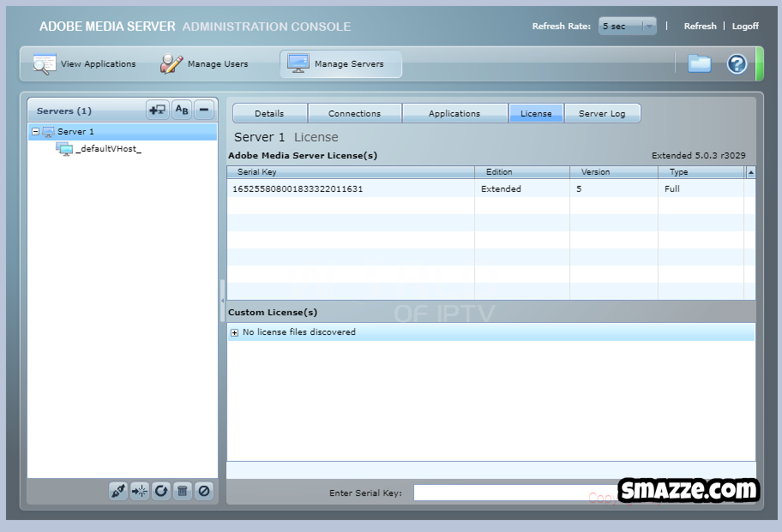Image resolution: width=782 pixels, height=532 pixels.
Task: Sort by the Edition column header
Action: click(521, 172)
